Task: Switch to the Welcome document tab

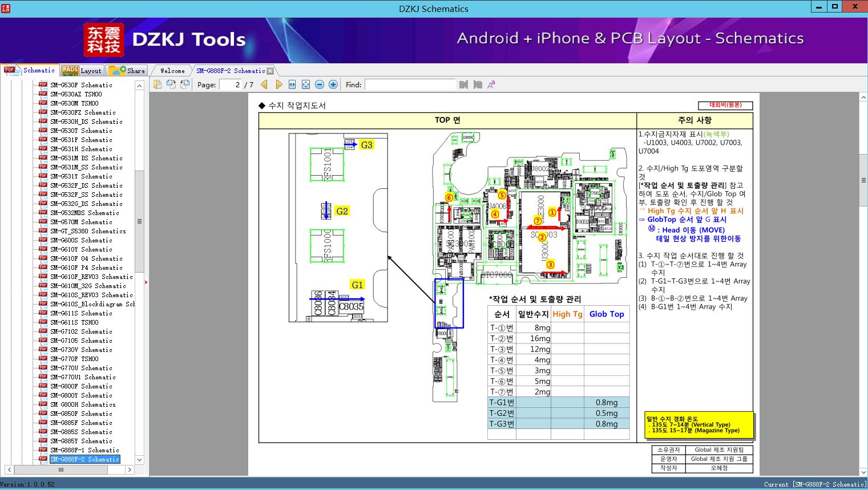Action: 172,71
